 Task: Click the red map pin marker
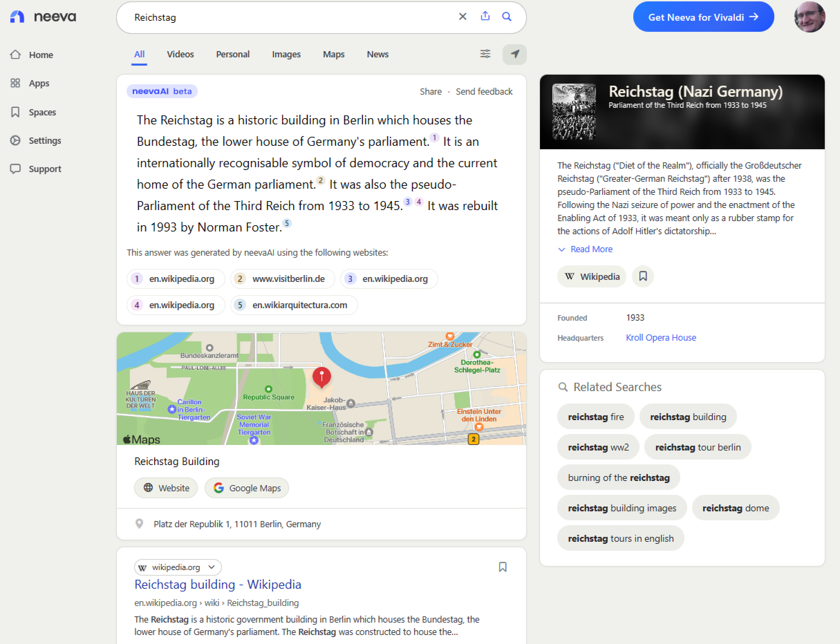(321, 376)
